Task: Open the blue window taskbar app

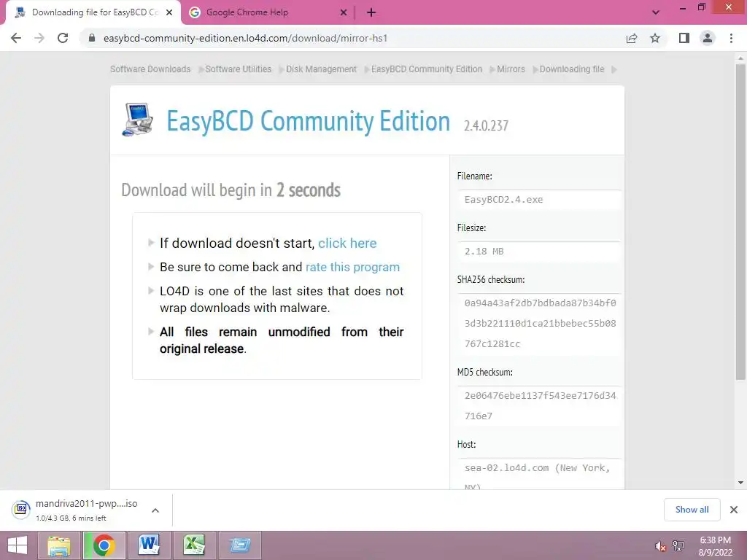Action: click(x=239, y=545)
